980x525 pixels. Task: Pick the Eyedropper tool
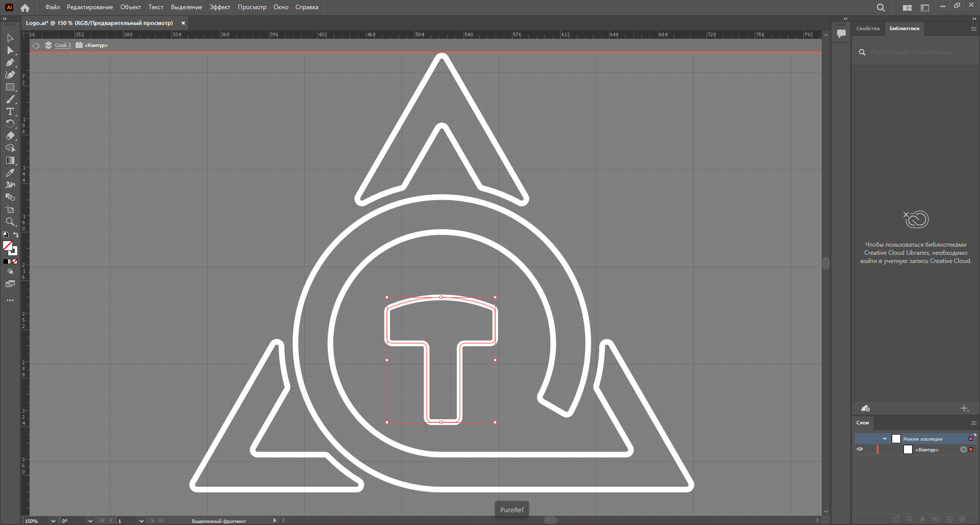tap(10, 173)
